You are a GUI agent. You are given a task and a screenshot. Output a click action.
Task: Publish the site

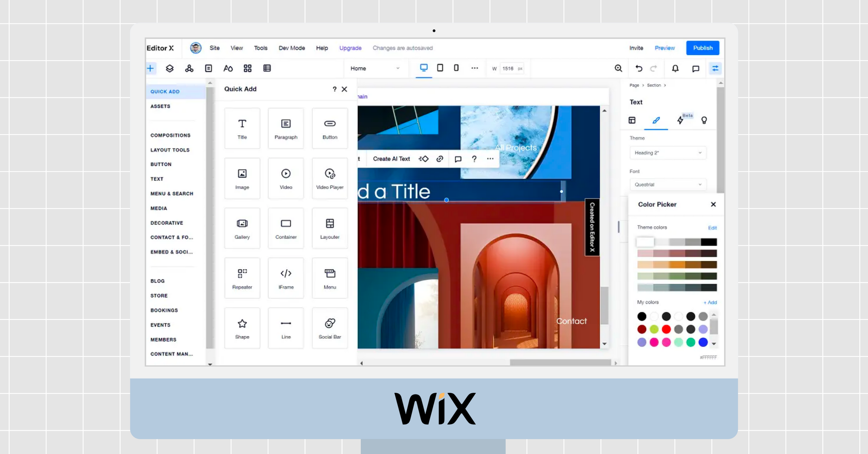tap(703, 48)
